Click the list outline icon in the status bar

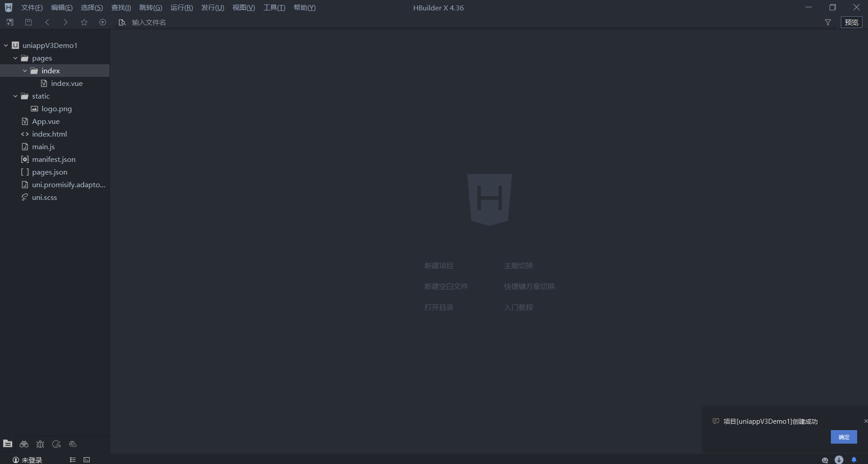pos(73,459)
